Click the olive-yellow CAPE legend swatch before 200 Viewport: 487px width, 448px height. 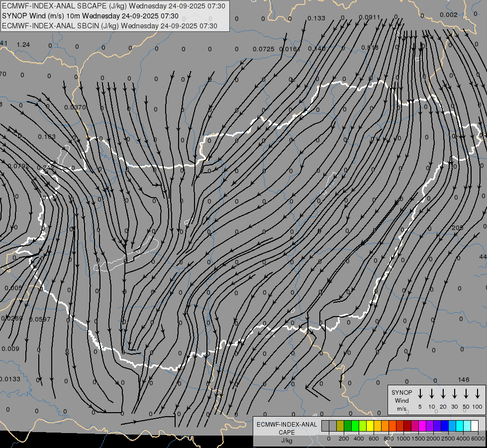(x=340, y=426)
